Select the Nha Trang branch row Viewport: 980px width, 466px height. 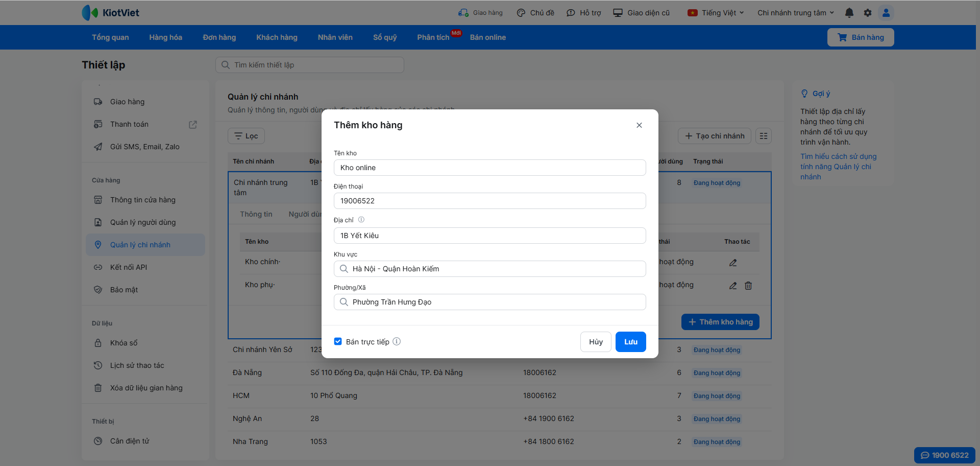[500, 442]
